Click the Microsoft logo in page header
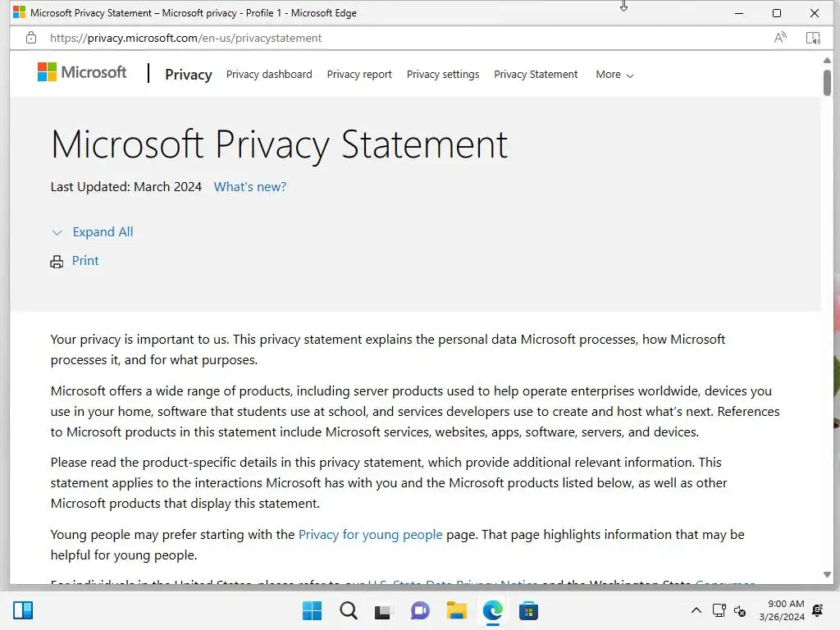 (x=82, y=73)
